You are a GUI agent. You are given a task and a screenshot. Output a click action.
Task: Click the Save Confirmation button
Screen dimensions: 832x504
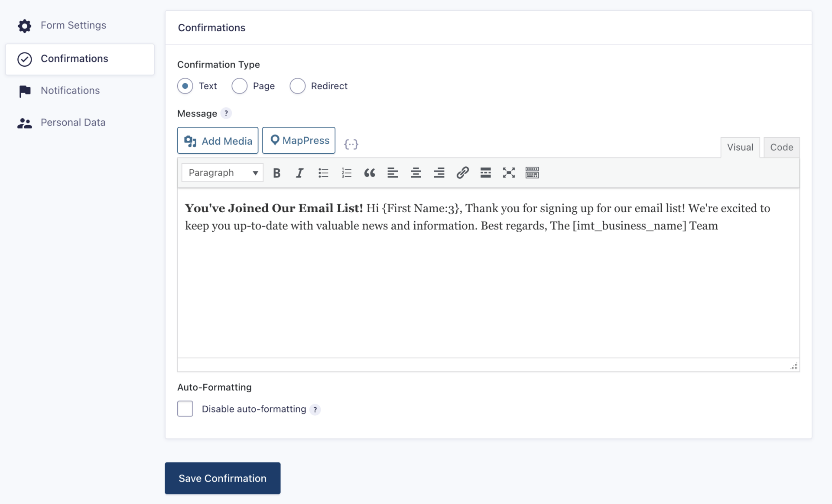[222, 478]
